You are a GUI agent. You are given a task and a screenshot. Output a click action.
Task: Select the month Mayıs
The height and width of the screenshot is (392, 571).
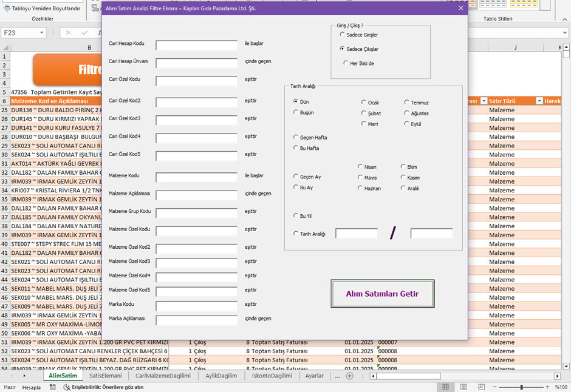pyautogui.click(x=367, y=178)
